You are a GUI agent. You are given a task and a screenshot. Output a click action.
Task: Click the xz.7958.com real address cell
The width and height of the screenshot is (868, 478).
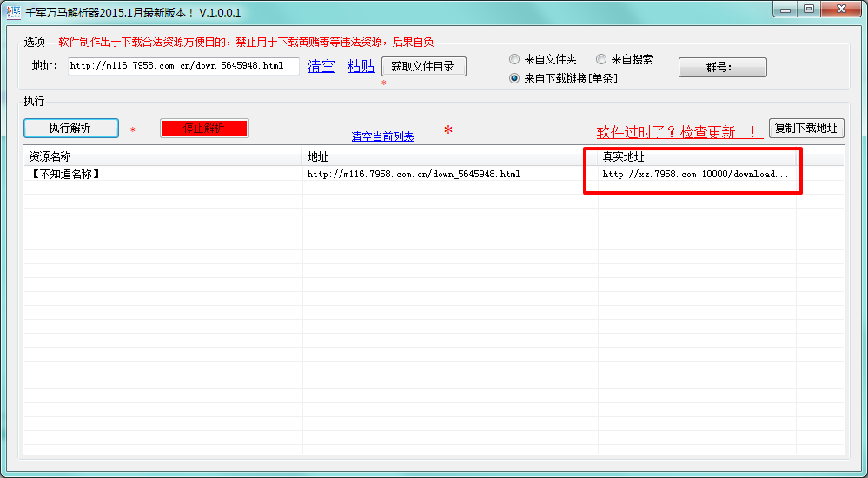pos(695,174)
